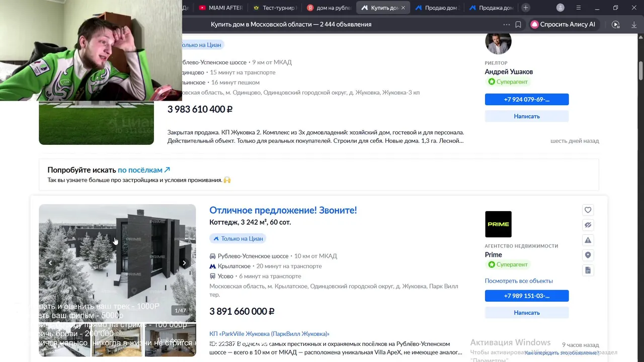Image resolution: width=644 pixels, height=362 pixels.
Task: Select realtor name 'Андрей Ушаков'
Action: (x=509, y=72)
